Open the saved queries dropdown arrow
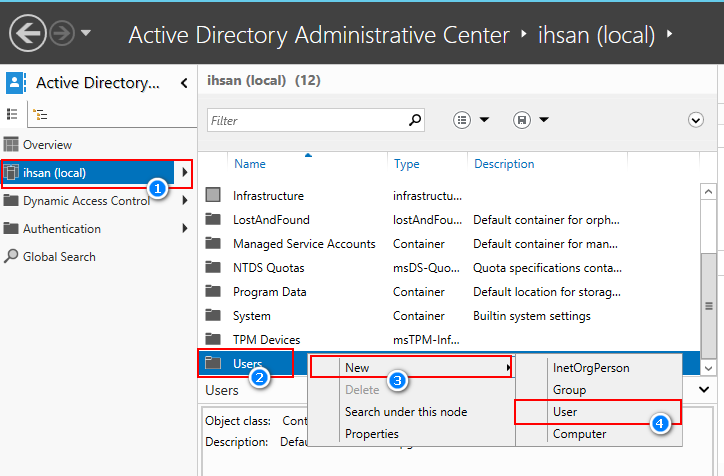Viewport: 724px width, 476px height. 544,120
